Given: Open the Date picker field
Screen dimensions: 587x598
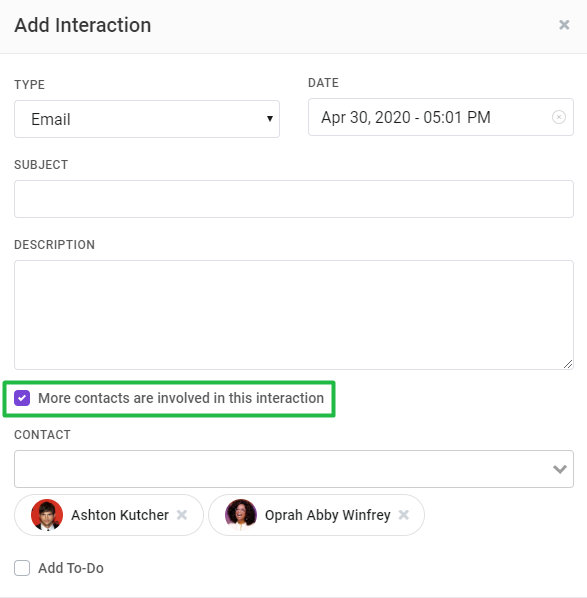Looking at the screenshot, I should (441, 117).
